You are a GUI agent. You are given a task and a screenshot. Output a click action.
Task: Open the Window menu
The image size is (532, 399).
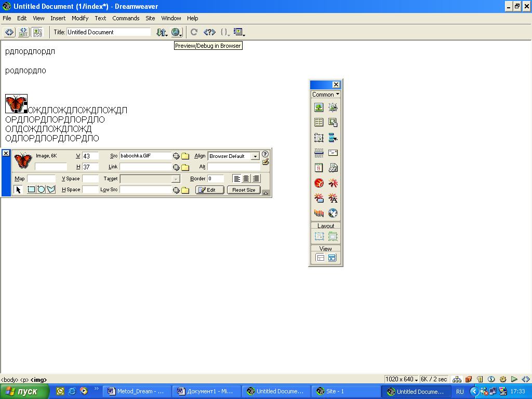pyautogui.click(x=171, y=18)
